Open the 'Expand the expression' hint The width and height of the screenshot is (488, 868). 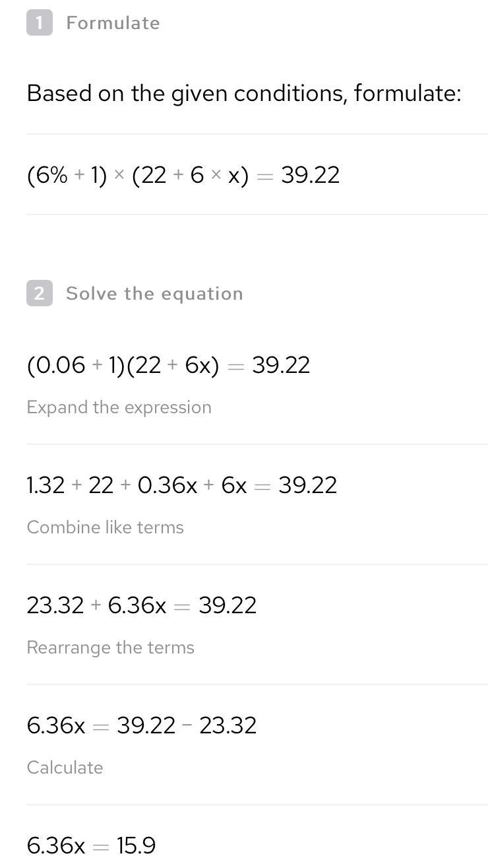119,407
